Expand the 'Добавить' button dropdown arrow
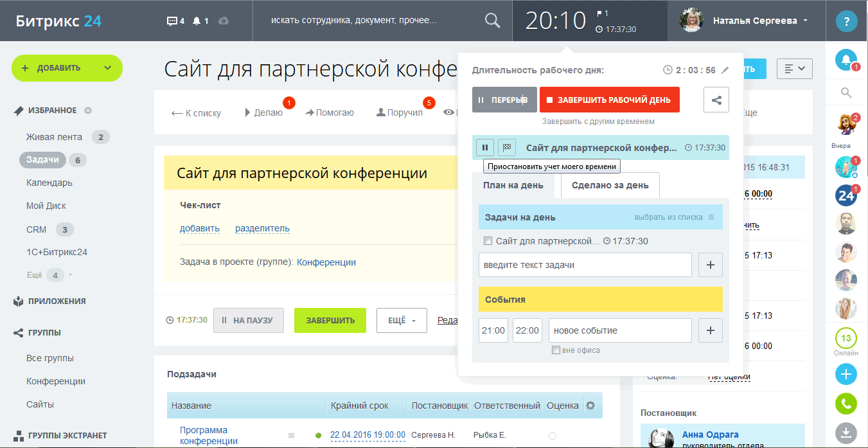Image resolution: width=868 pixels, height=448 pixels. pos(107,67)
